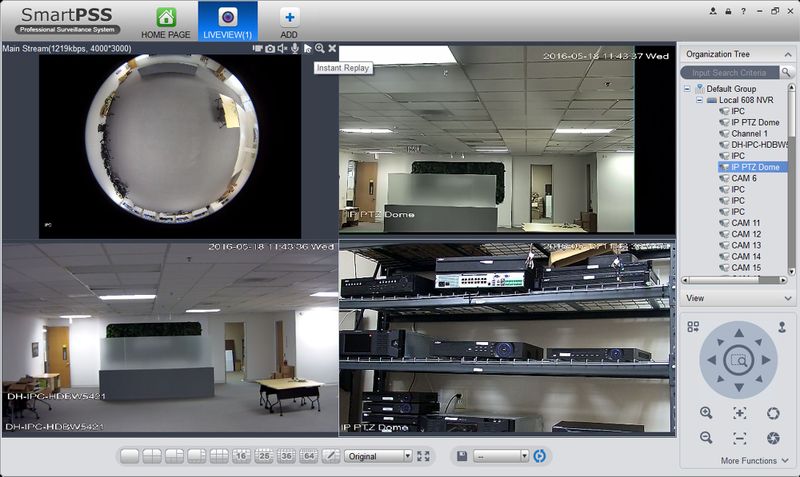
Task: Enable the microphone talk icon
Action: (295, 48)
